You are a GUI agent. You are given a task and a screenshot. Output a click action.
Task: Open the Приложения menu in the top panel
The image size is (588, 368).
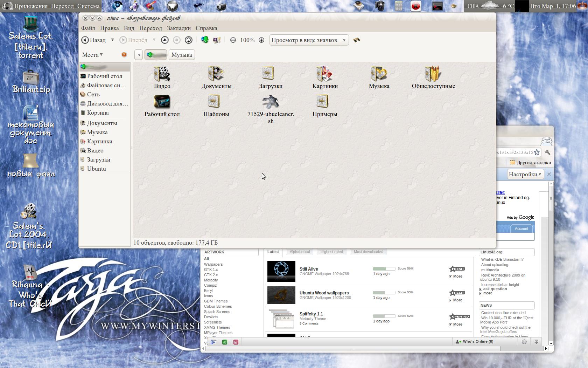pyautogui.click(x=31, y=6)
